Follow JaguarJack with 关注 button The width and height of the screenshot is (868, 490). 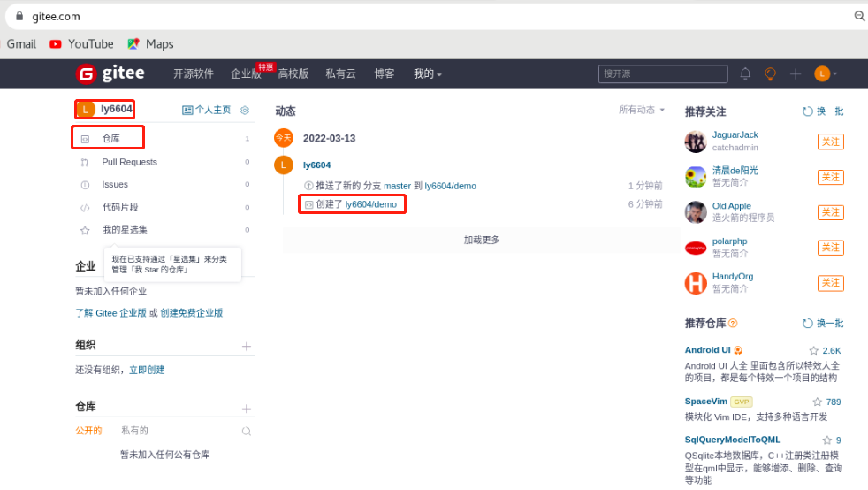coord(830,142)
